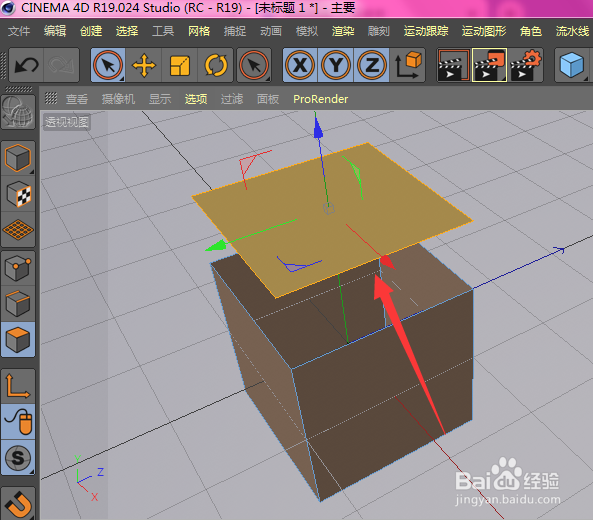Switch to Points mode icon
The image size is (593, 520).
pyautogui.click(x=18, y=268)
